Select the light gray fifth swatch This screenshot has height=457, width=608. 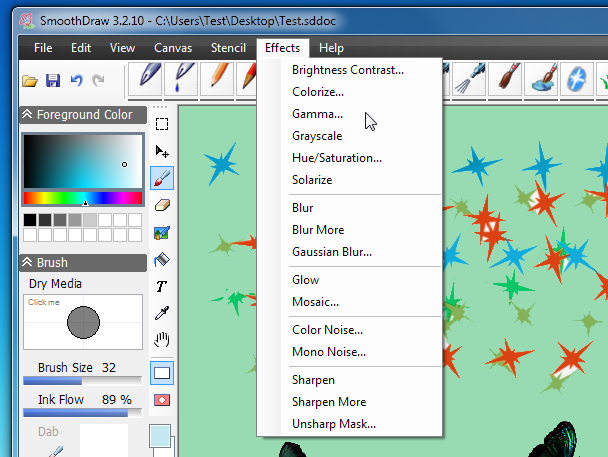click(90, 220)
